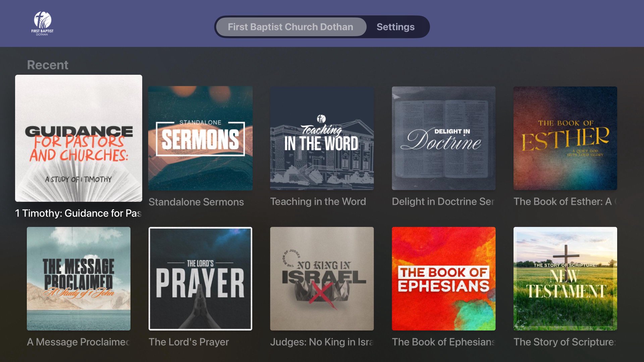644x362 pixels.
Task: Switch to the Settings tab
Action: tap(395, 27)
